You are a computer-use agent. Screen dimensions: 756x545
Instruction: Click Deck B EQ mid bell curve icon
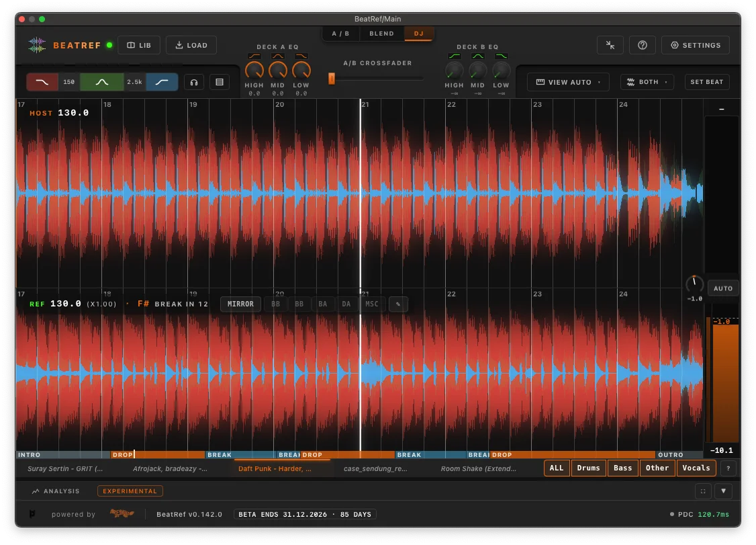coord(478,56)
